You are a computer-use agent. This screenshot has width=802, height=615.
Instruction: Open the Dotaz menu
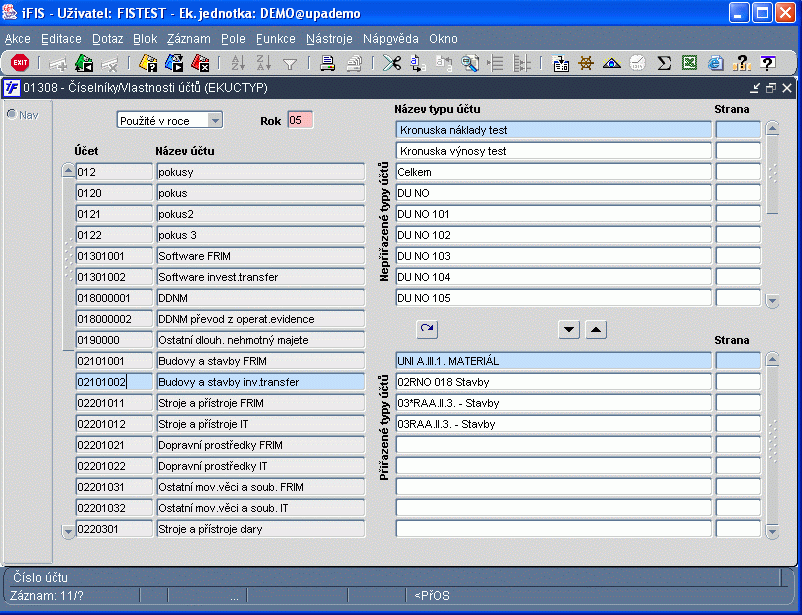click(x=107, y=39)
